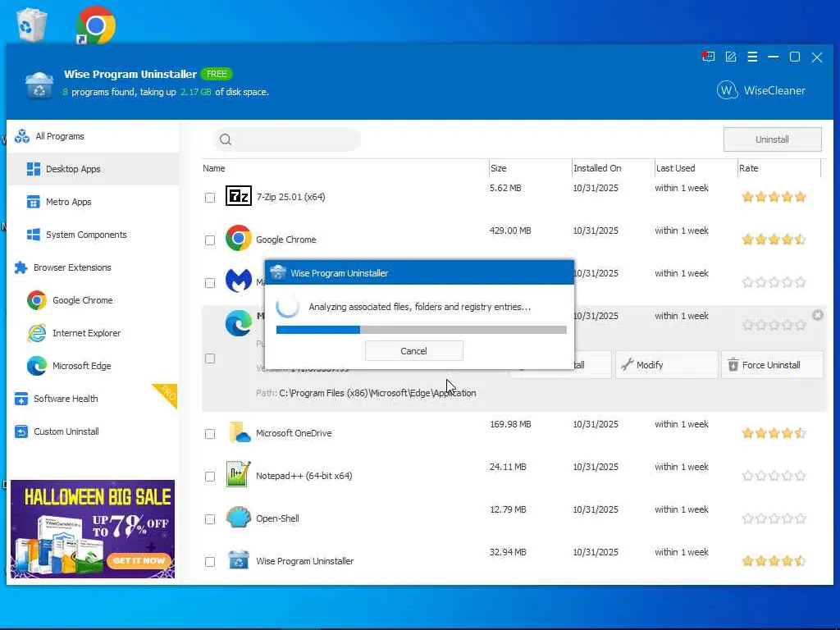Screen dimensions: 840x630
Task: Open the Halloween Big Sale banner
Action: coord(93,529)
